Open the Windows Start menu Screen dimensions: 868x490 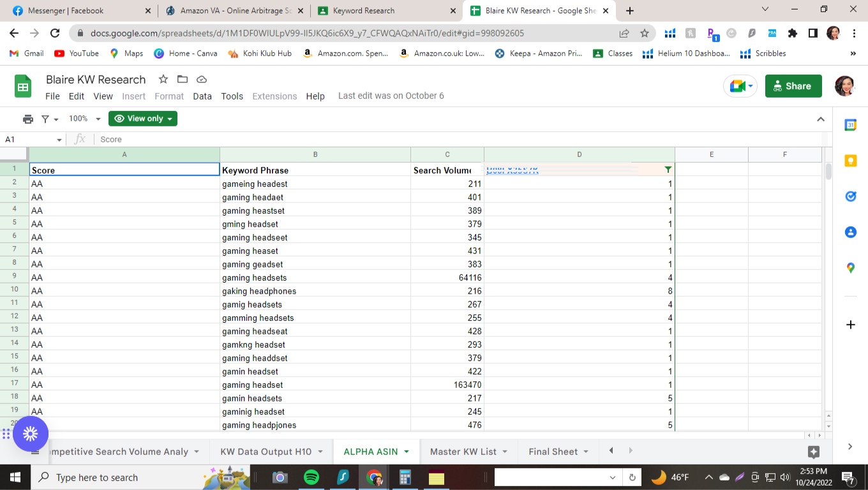click(x=15, y=477)
